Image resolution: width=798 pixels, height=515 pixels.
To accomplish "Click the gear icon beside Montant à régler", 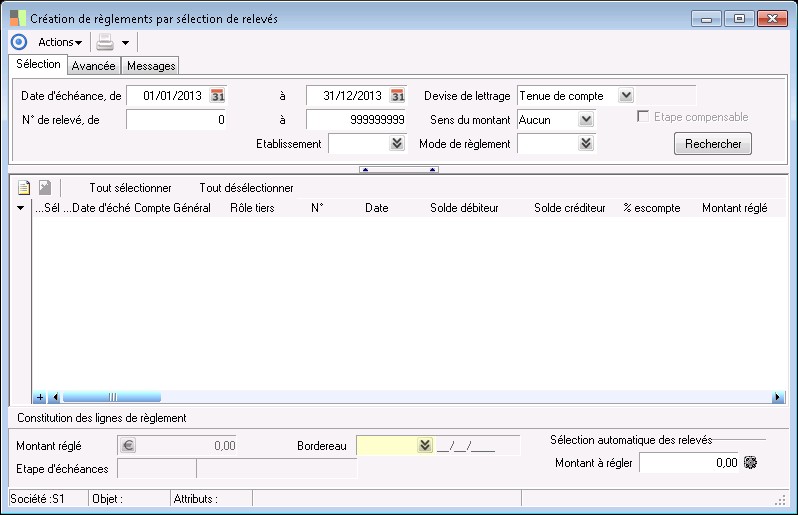I will (750, 463).
